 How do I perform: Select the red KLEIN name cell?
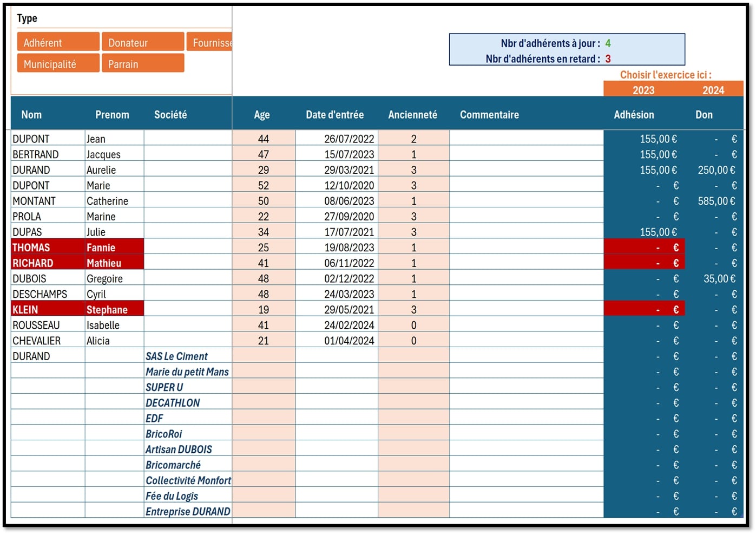coord(48,309)
